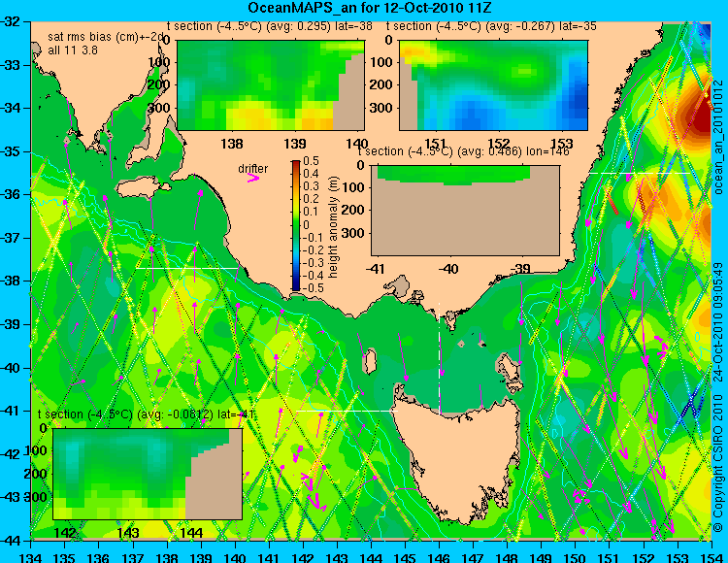
Task: Open the lon=146 temperature section inset plot
Action: click(465, 211)
